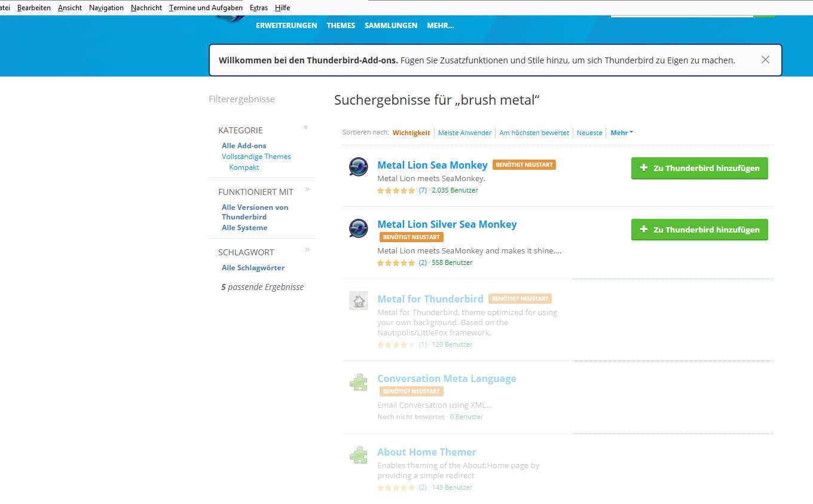Sort results by Wichtigkeit
The height and width of the screenshot is (504, 813).
[x=411, y=133]
